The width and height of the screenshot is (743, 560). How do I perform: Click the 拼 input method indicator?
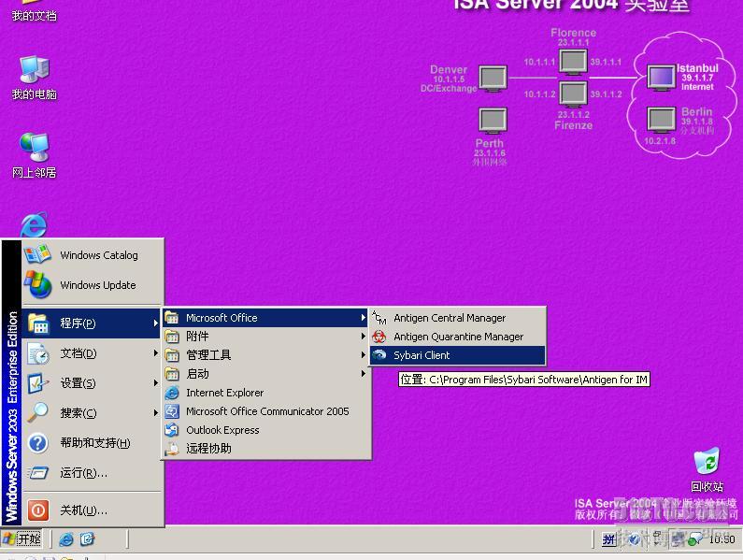tap(609, 539)
